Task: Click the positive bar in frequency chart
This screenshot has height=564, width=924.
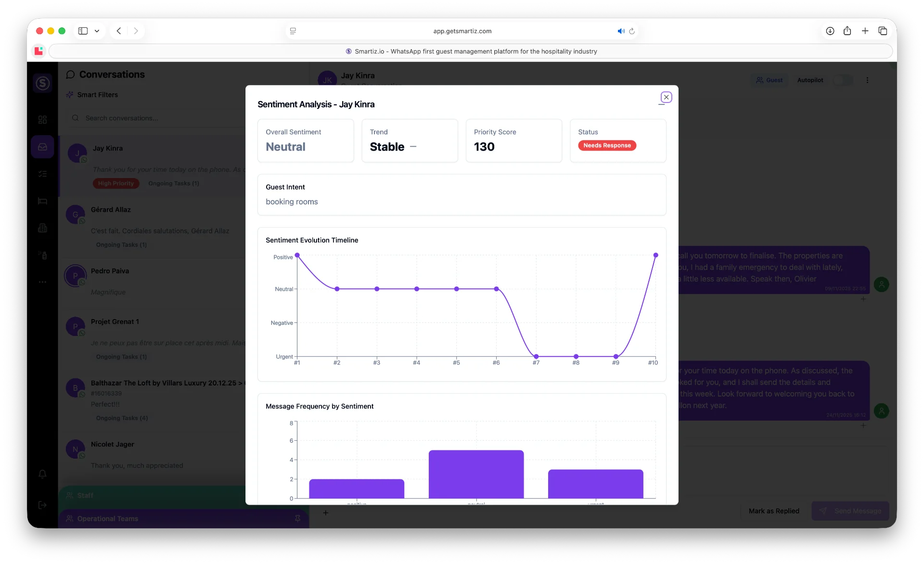Action: click(357, 489)
